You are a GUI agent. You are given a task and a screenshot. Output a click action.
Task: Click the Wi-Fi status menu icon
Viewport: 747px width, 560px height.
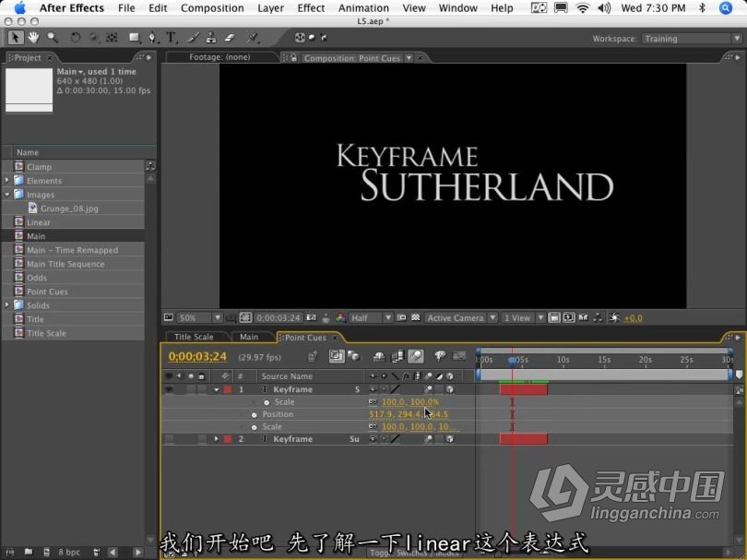pyautogui.click(x=583, y=8)
